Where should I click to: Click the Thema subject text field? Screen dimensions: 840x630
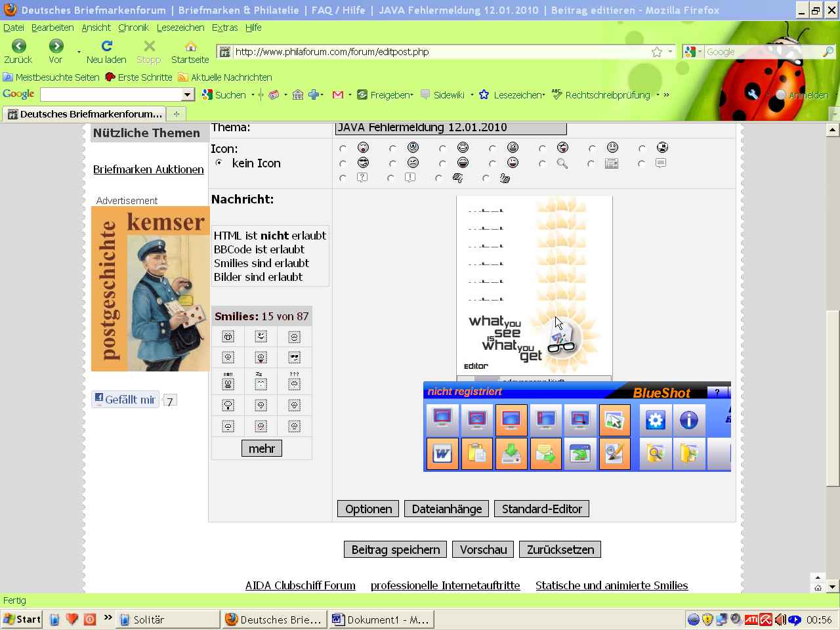click(x=450, y=128)
